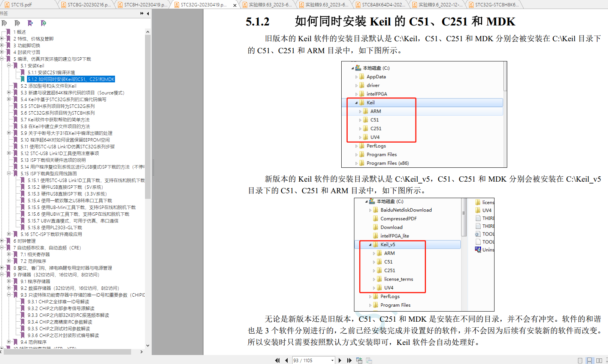Image resolution: width=608 pixels, height=364 pixels.
Task: Click the double-arrow expand panel icon
Action: pos(142,13)
